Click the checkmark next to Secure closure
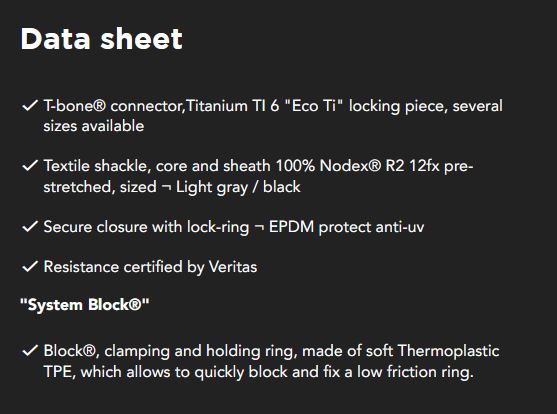This screenshot has height=414, width=557. [30, 226]
